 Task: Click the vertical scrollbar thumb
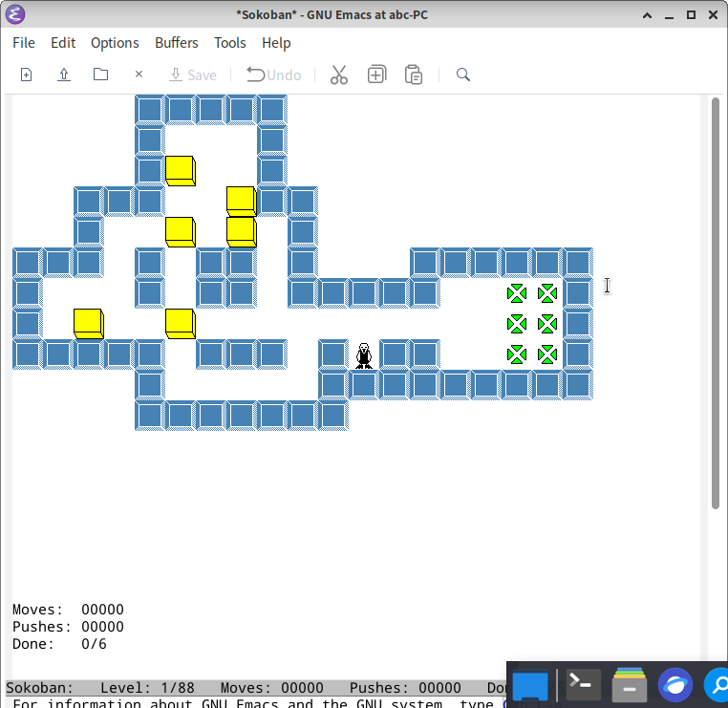pyautogui.click(x=716, y=303)
